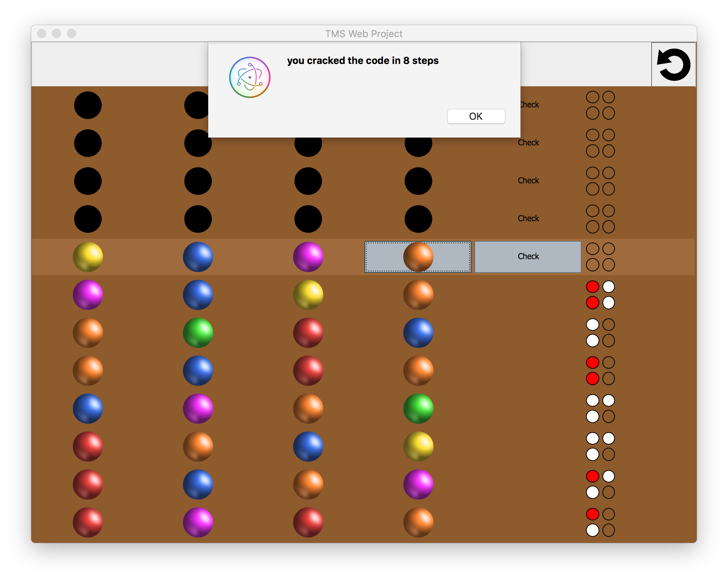This screenshot has height=580, width=728.
Task: Click the first red ball in the bottom row
Action: coord(88,522)
